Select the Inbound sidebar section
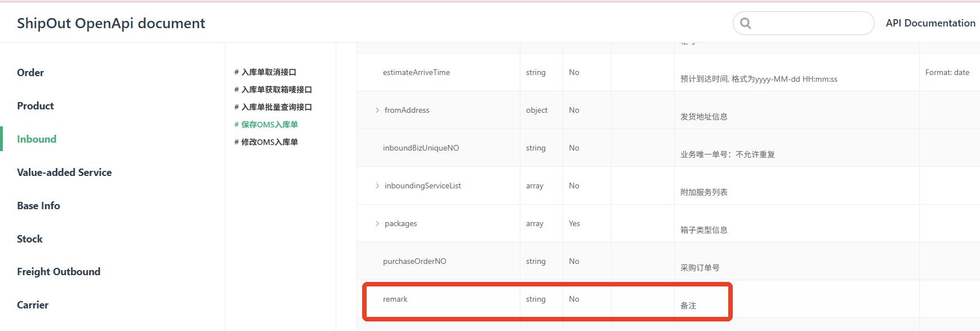The width and height of the screenshot is (980, 331). 37,139
